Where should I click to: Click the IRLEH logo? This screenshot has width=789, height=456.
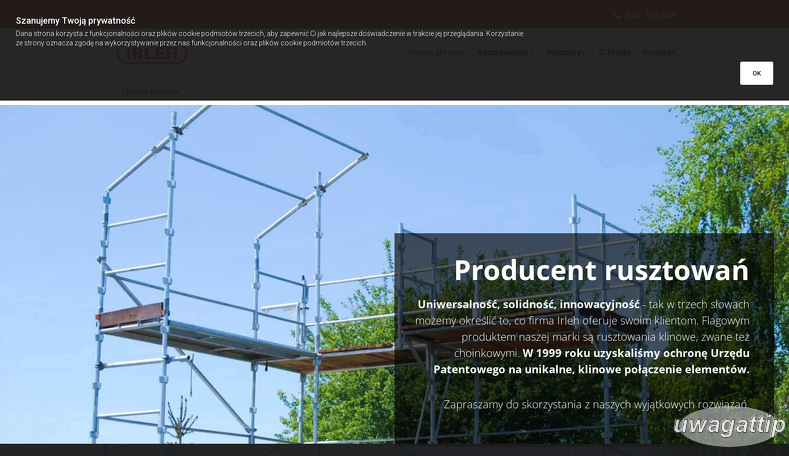[152, 54]
